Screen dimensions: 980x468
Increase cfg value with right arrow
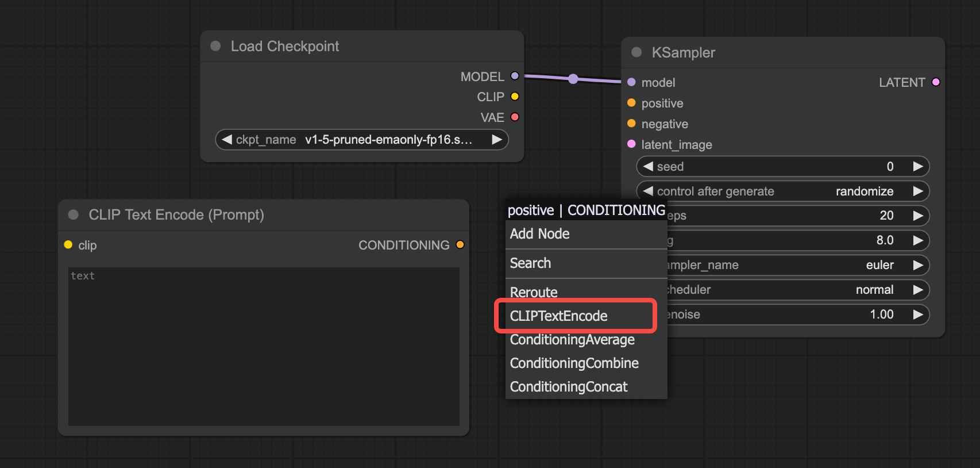pyautogui.click(x=918, y=240)
